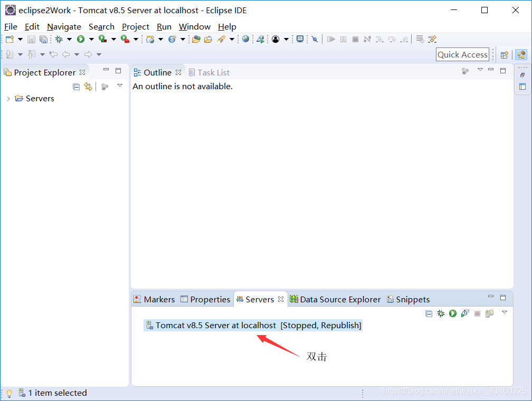Image resolution: width=532 pixels, height=401 pixels.
Task: Open the File menu
Action: coord(11,27)
